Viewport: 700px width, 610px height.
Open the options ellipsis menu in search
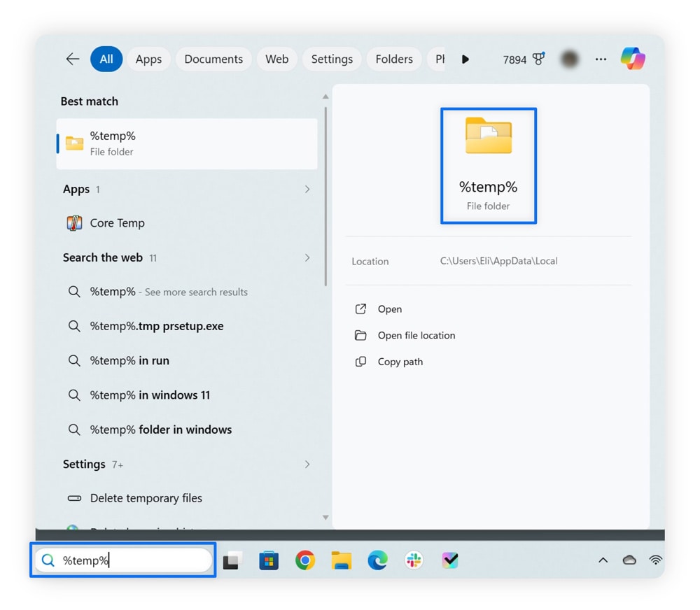click(601, 59)
